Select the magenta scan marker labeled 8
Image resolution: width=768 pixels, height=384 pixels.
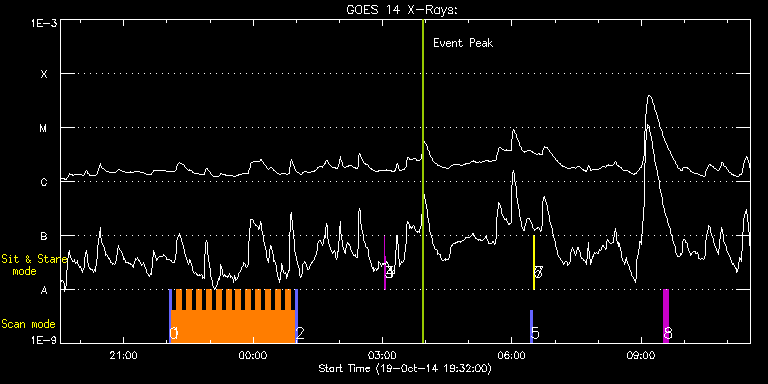tap(666, 316)
